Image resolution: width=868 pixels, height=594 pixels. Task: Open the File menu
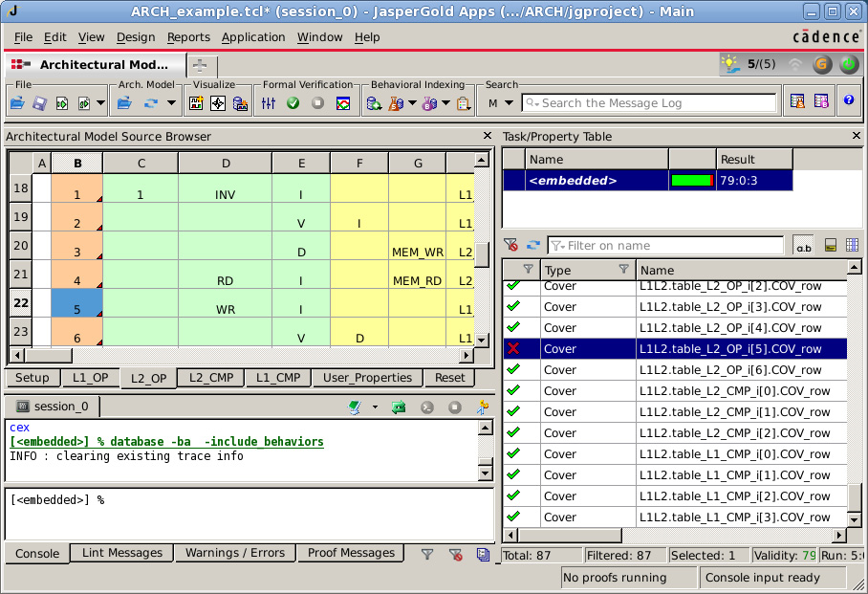[23, 37]
